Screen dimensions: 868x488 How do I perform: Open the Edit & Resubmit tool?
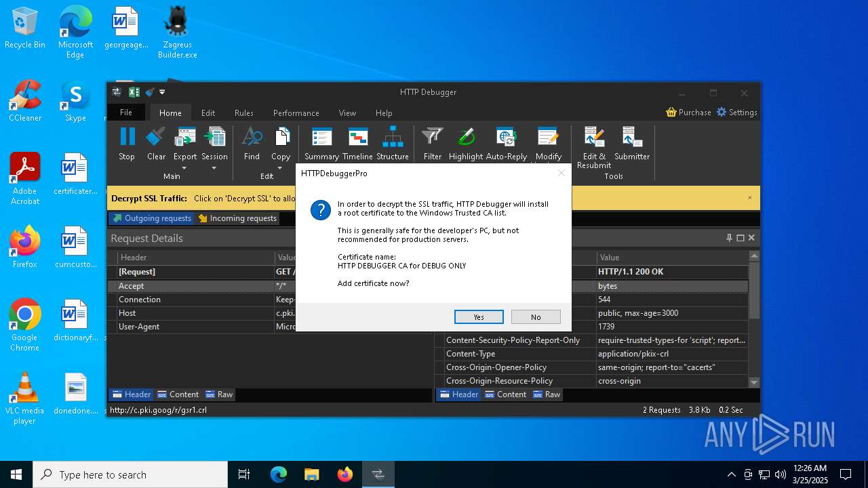(x=594, y=148)
